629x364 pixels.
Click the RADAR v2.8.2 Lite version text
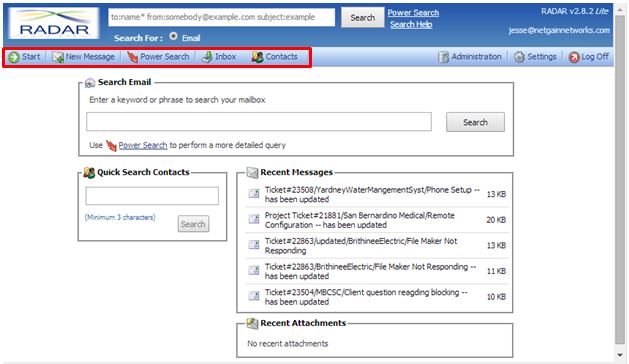(575, 11)
